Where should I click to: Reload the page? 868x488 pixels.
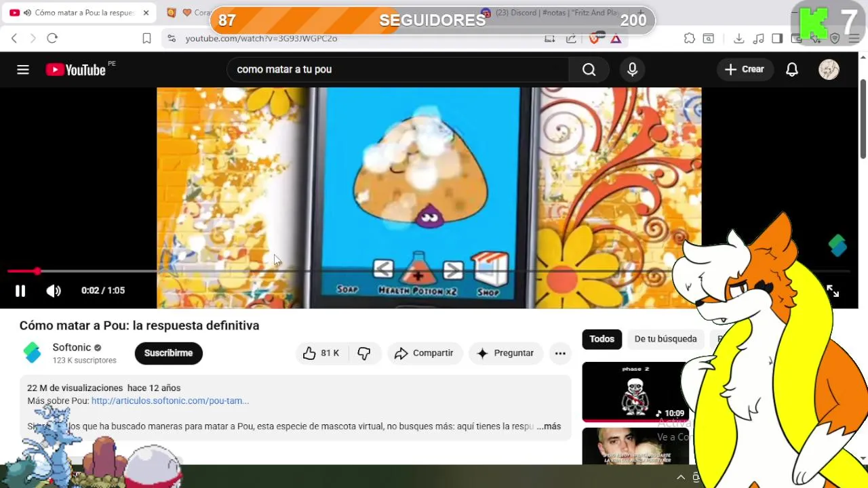52,39
